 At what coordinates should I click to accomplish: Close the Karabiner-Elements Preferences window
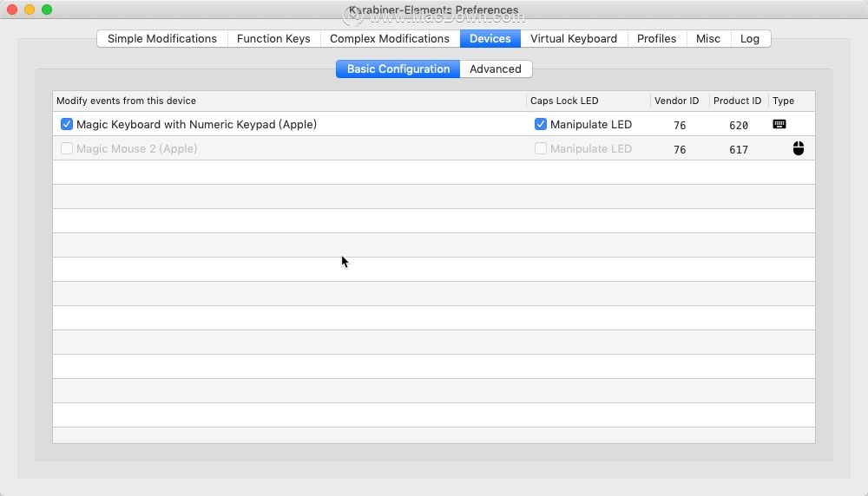12,10
